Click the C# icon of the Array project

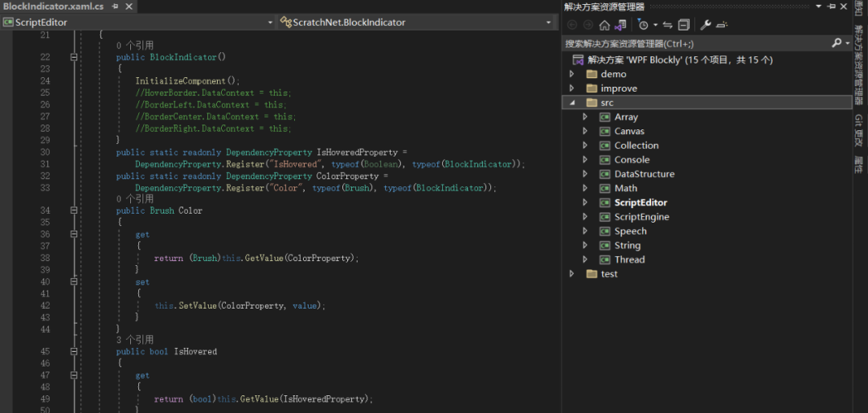click(x=604, y=117)
